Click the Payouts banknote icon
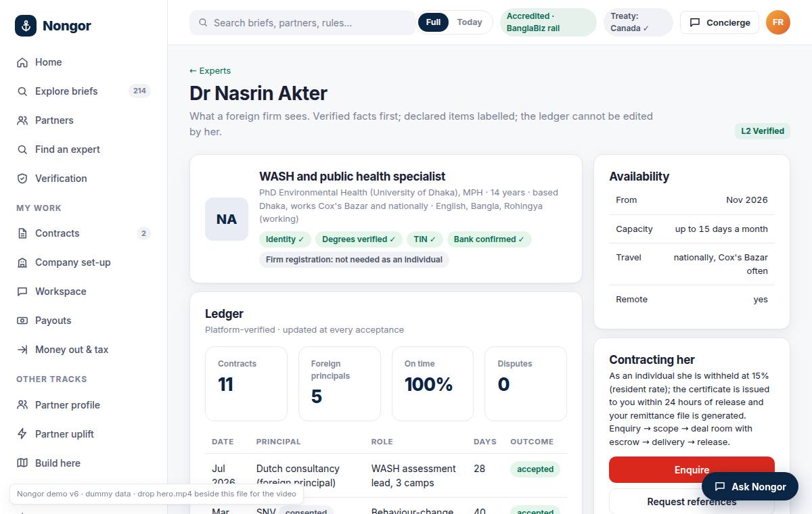The width and height of the screenshot is (812, 514). pos(22,321)
